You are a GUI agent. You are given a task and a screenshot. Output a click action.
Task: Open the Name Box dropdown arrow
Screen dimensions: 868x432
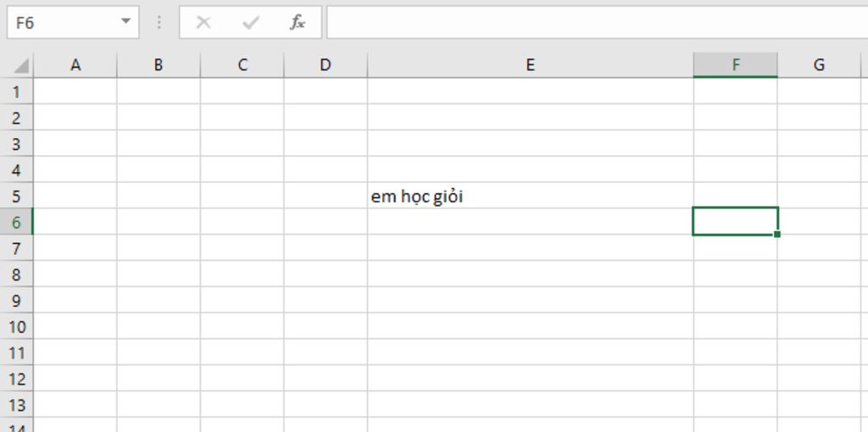[125, 21]
